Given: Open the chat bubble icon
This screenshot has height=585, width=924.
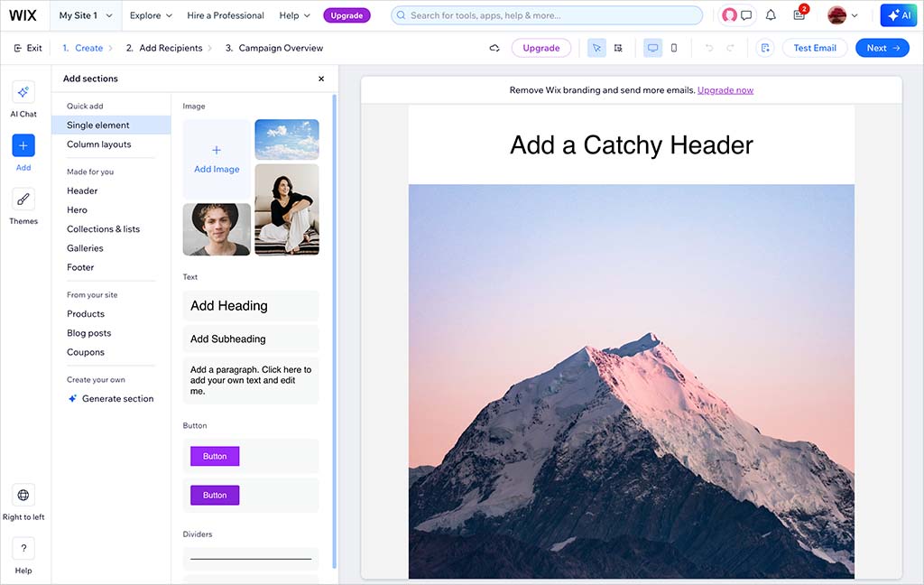Looking at the screenshot, I should [746, 15].
